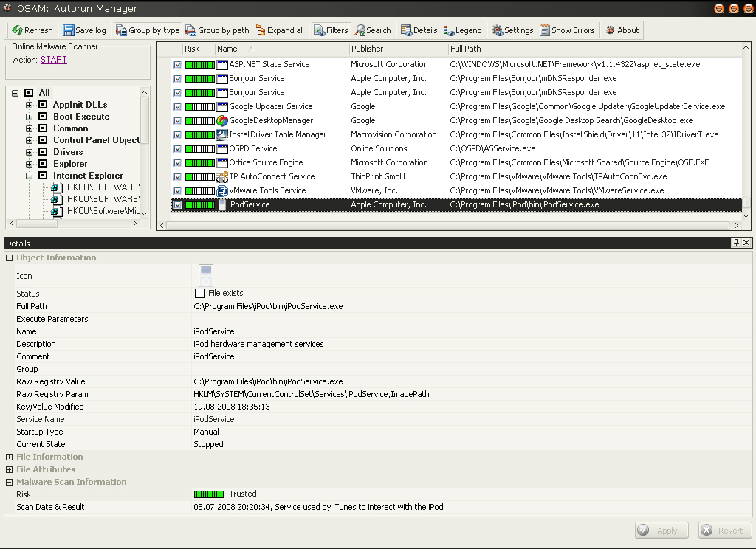Click the tree's vertical scrollbar down arrow

coord(144,213)
